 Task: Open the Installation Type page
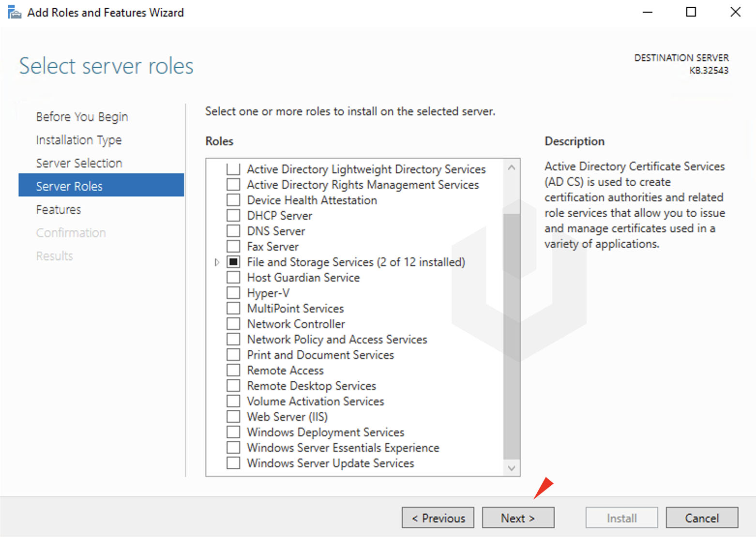(x=78, y=140)
